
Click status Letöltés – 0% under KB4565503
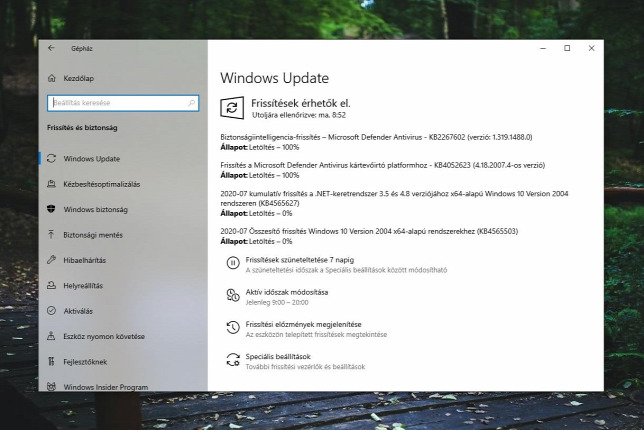tap(271, 241)
